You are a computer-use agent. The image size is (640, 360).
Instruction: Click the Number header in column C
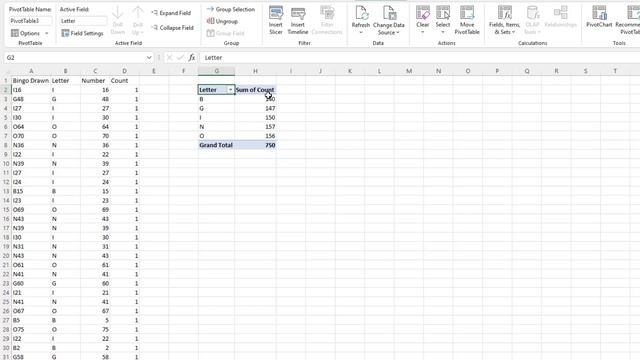[x=95, y=81]
